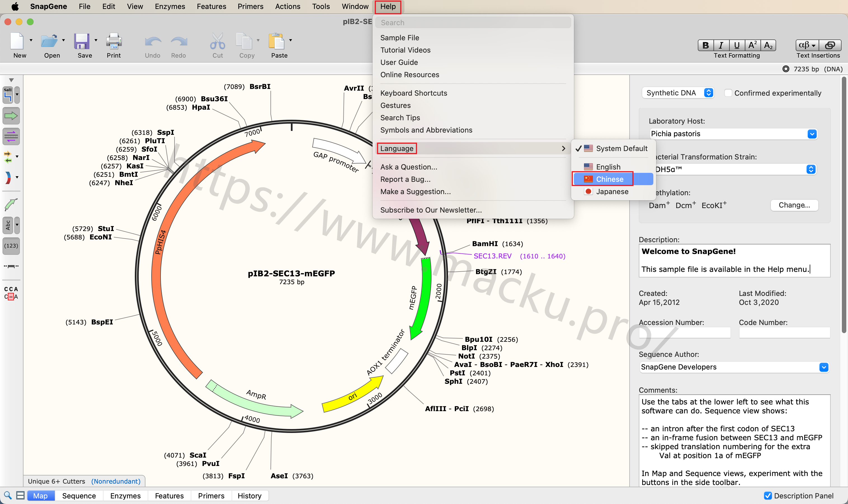This screenshot has width=848, height=504.
Task: Switch to the Sequence tab
Action: click(79, 496)
